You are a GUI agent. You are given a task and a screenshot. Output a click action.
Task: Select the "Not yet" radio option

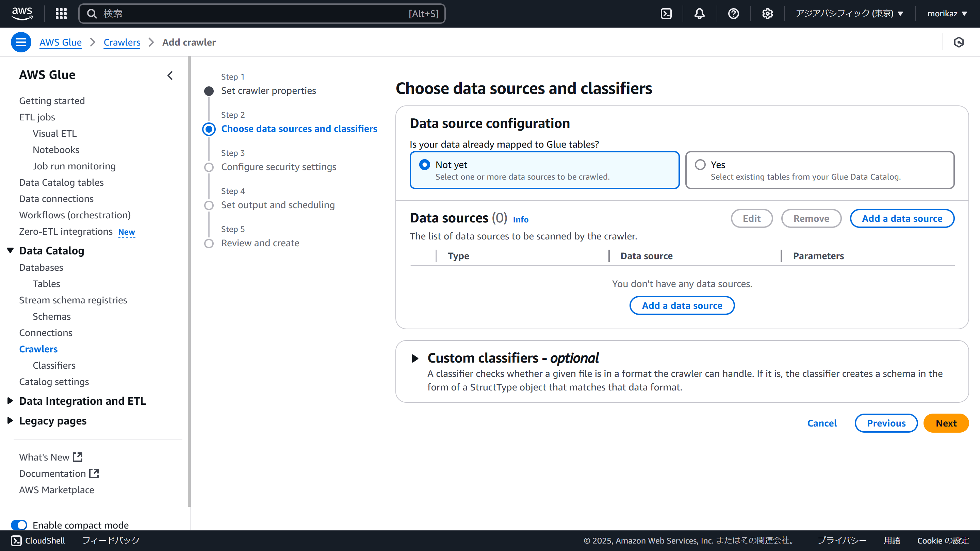click(425, 165)
